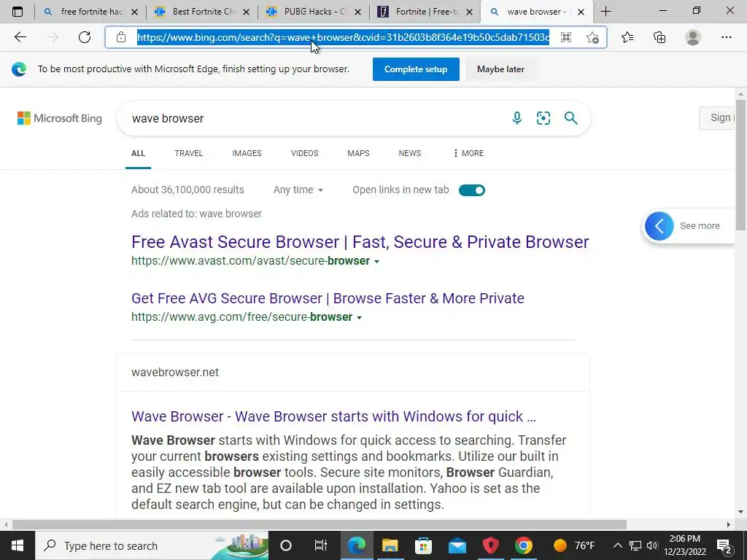Search using an image icon

(x=543, y=118)
